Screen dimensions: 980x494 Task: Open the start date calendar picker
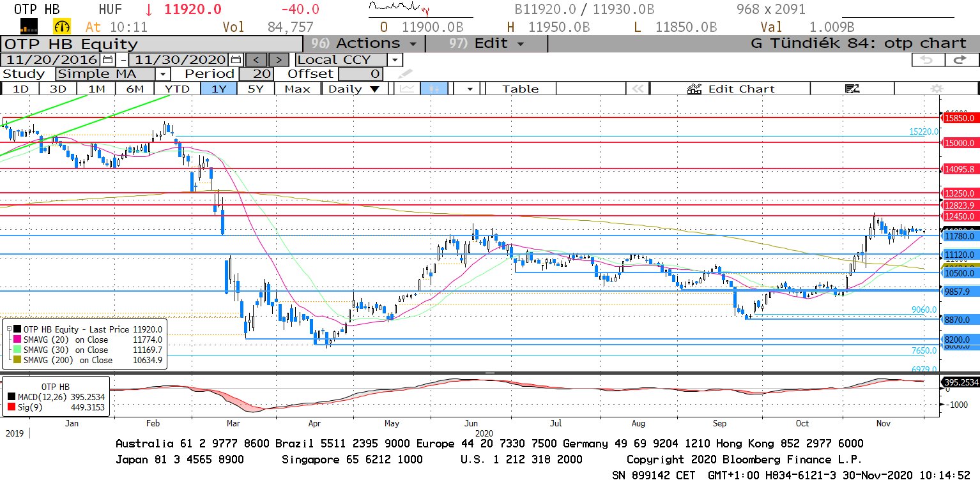pos(107,59)
